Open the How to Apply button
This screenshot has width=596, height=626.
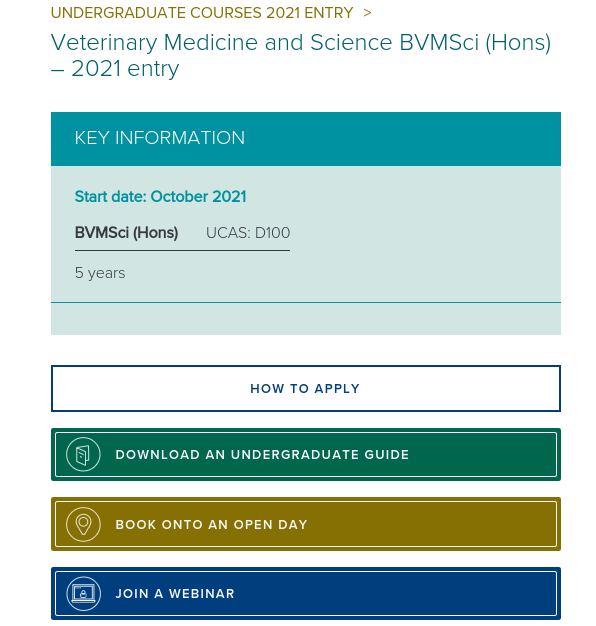pyautogui.click(x=306, y=388)
